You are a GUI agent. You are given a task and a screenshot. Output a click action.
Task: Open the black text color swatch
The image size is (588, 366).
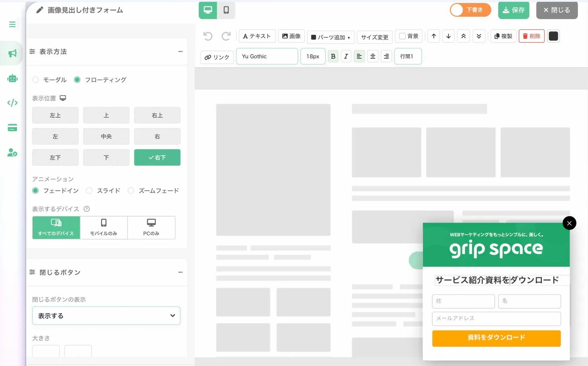pyautogui.click(x=554, y=36)
